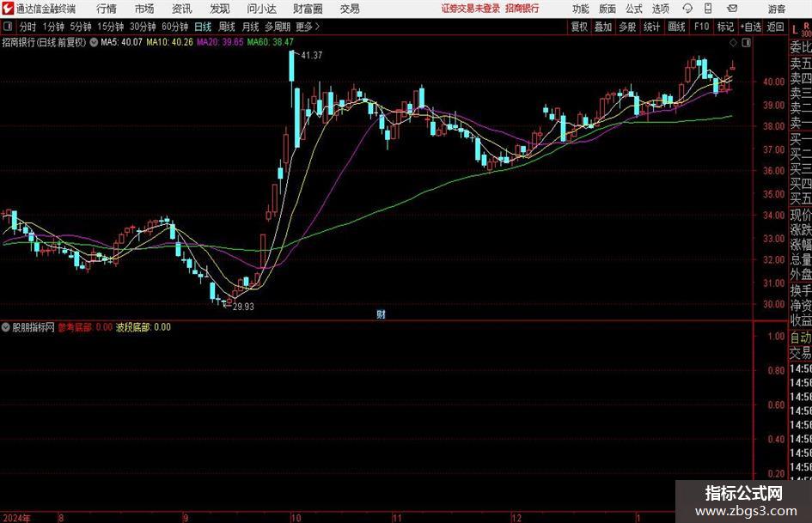The width and height of the screenshot is (812, 523).
Task: Open F10 company info
Action: pyautogui.click(x=701, y=27)
